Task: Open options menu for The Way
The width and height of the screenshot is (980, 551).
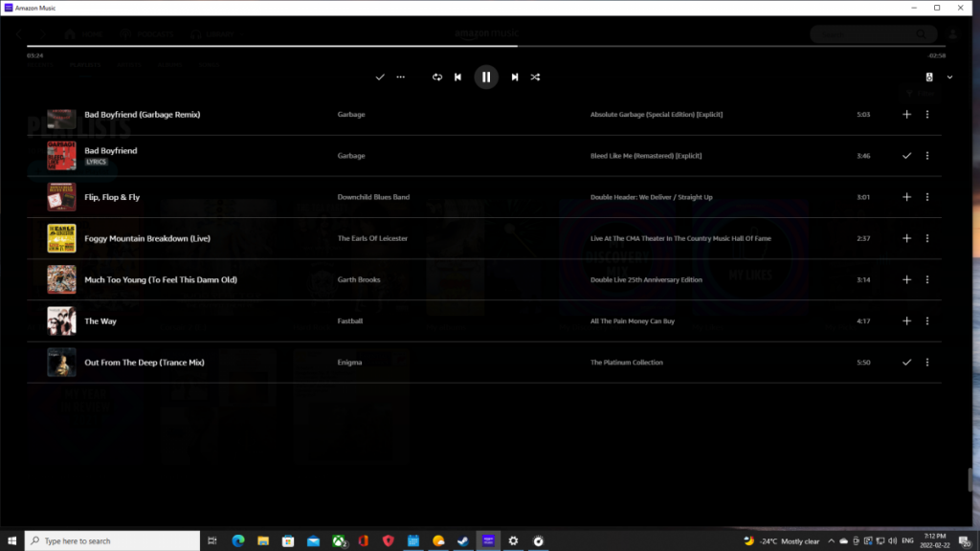Action: [926, 320]
